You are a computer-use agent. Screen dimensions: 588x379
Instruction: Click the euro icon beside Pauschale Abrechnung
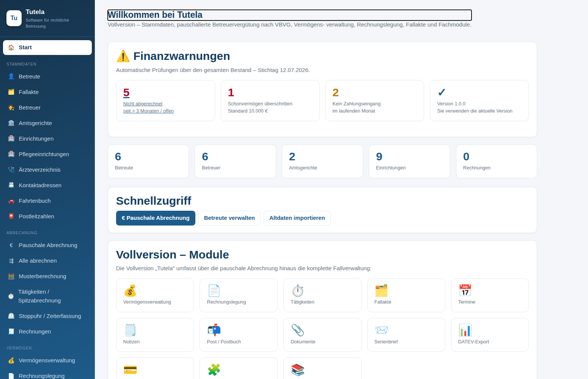11,245
